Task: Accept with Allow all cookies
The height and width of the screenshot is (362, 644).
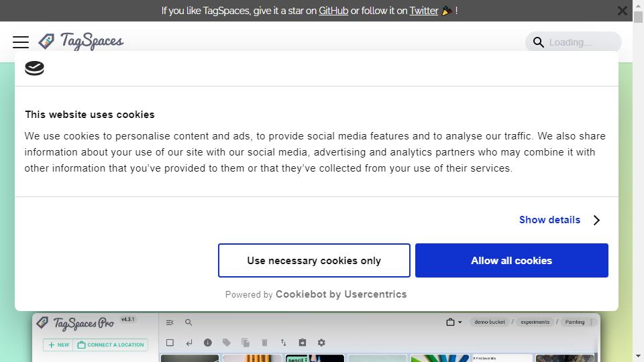Action: 512,261
